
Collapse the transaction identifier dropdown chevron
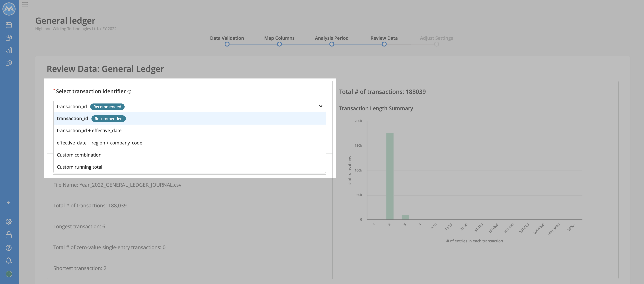321,106
